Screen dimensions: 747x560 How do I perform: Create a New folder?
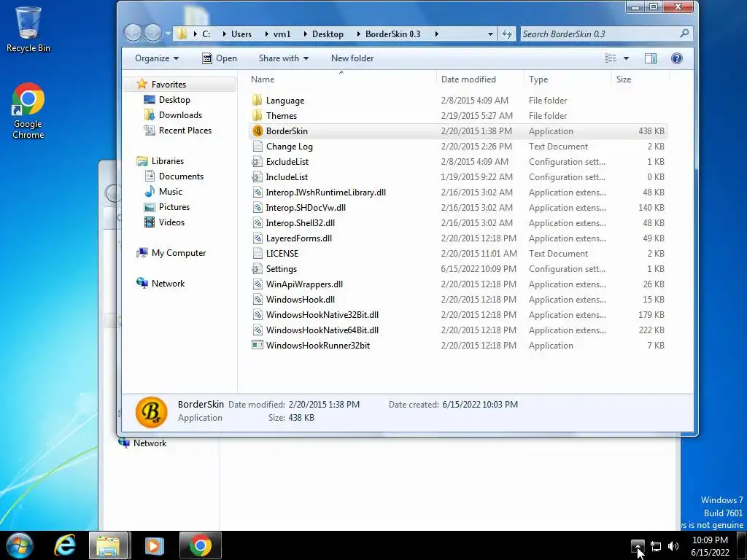pos(352,58)
